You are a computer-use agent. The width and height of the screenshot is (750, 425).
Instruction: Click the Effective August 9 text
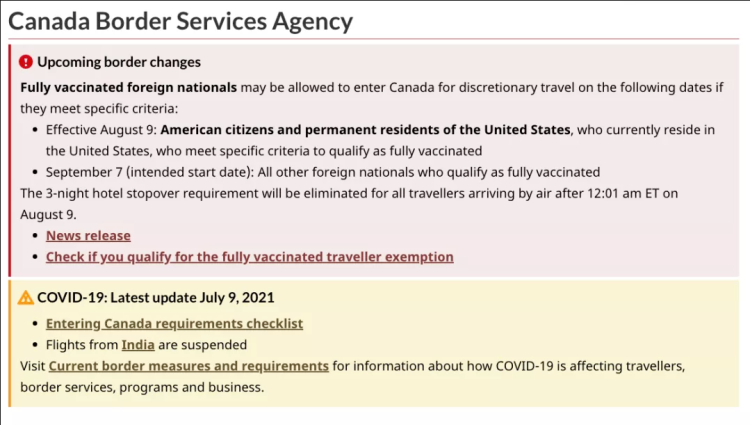(101, 130)
